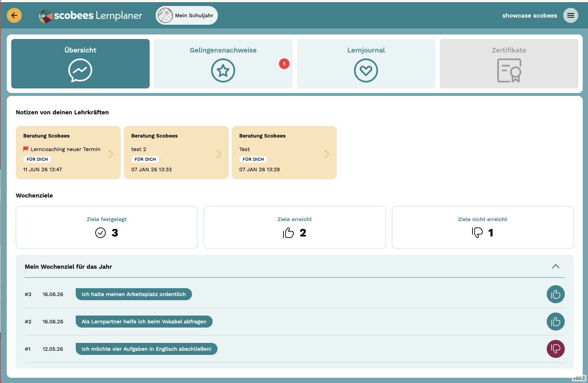588x383 pixels.
Task: Click the thumbs-up icon beside 2
Action: [288, 233]
